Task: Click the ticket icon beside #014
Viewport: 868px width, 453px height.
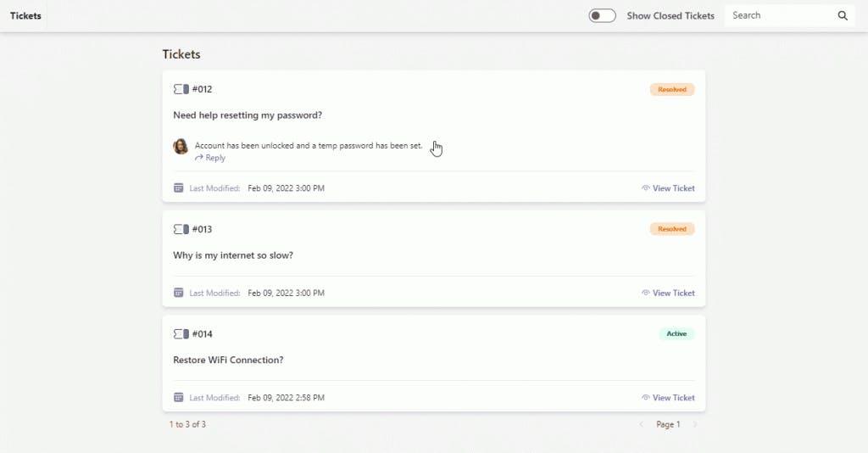Action: pos(181,334)
